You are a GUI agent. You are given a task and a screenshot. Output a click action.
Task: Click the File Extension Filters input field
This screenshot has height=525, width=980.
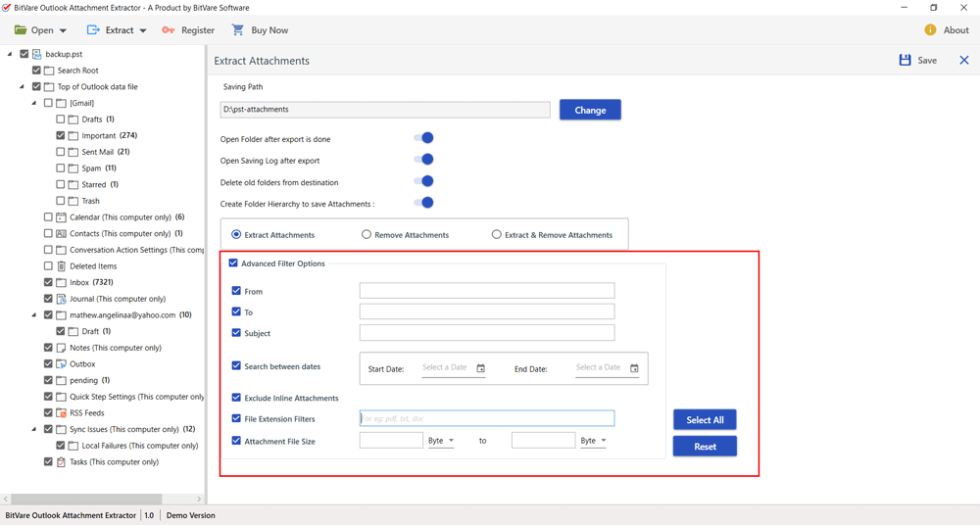click(487, 418)
